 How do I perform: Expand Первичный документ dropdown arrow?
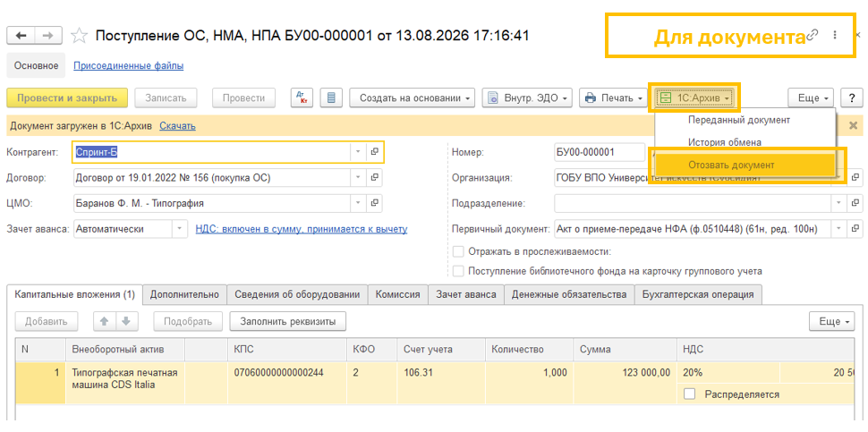point(839,228)
